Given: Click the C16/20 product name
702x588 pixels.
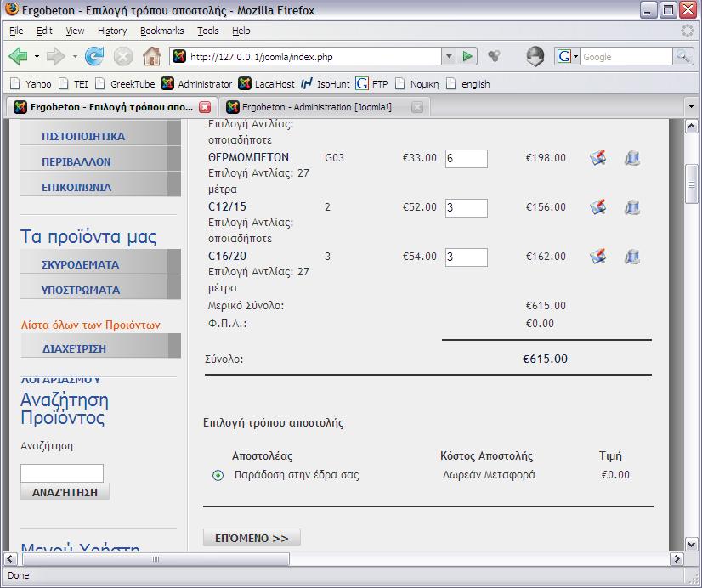Looking at the screenshot, I should [227, 256].
